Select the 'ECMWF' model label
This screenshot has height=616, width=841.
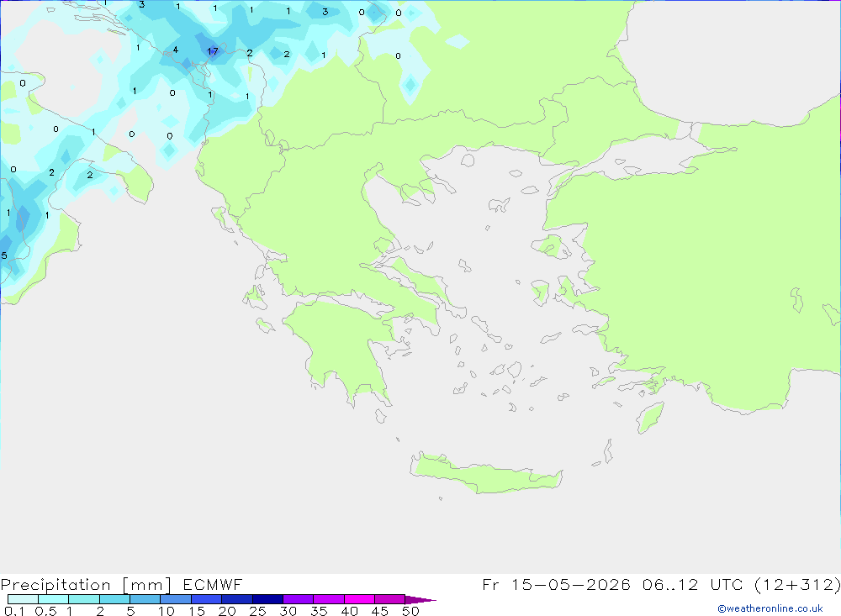pos(213,584)
